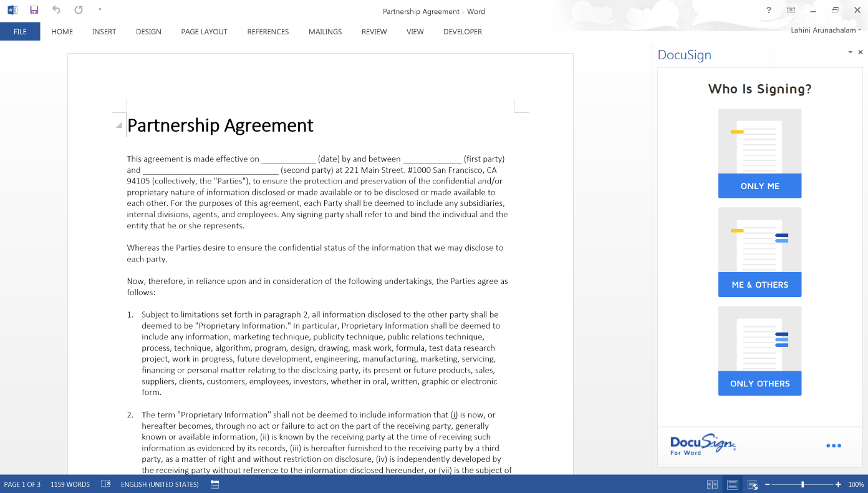This screenshot has height=493, width=868.
Task: Click the document illustration above ONLY OTHERS
Action: 760,339
